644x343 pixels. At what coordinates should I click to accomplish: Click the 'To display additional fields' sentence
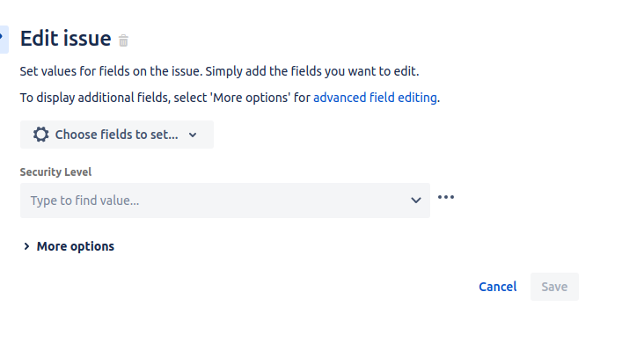click(x=230, y=98)
